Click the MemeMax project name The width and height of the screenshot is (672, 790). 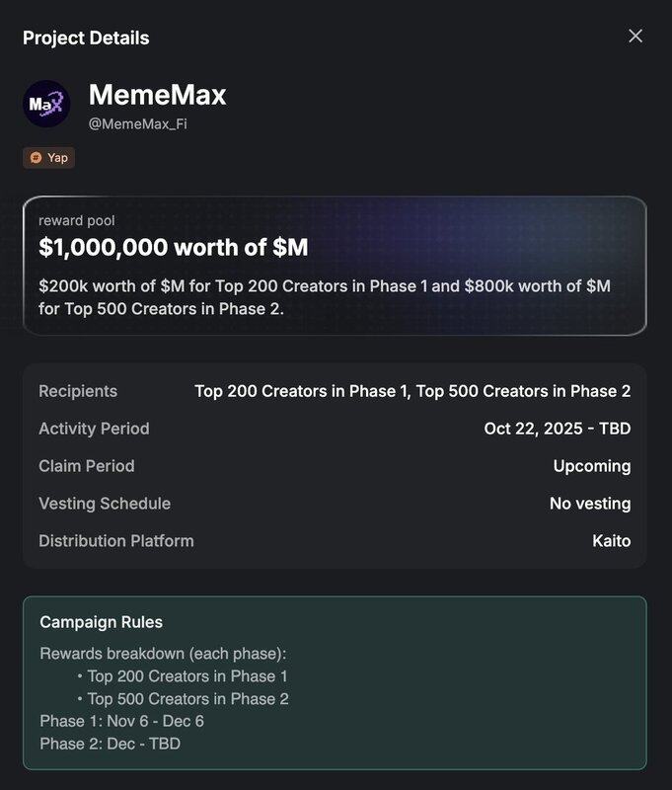pos(157,95)
